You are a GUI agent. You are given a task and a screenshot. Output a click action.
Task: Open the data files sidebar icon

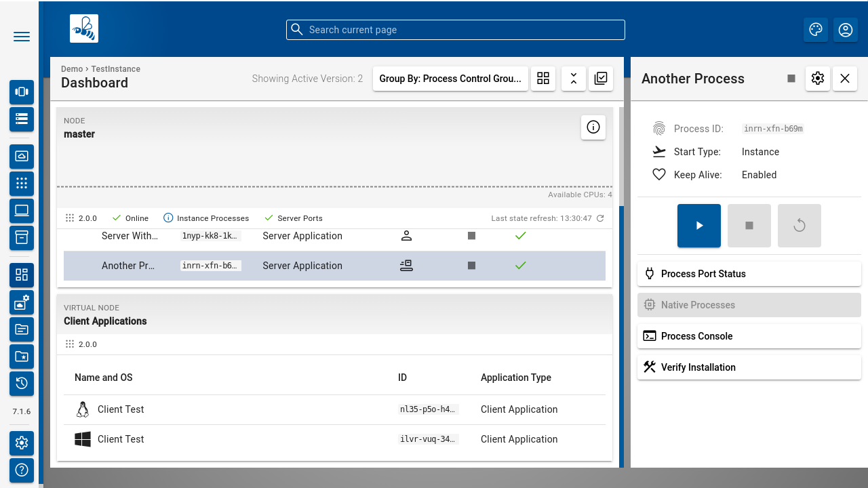tap(22, 329)
